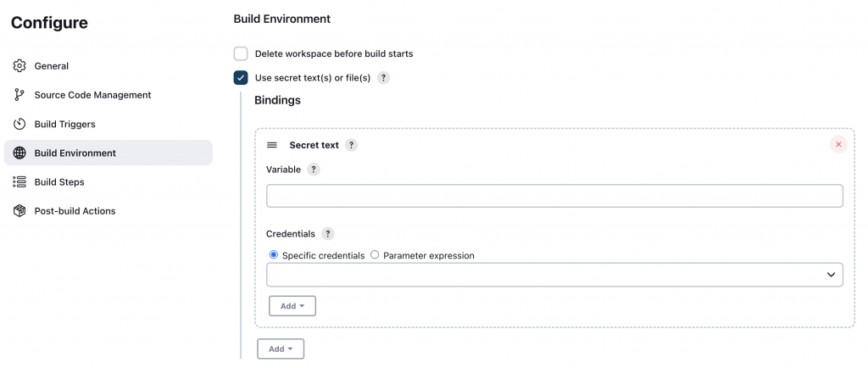Click the Source Code Management branch icon
The image size is (868, 368).
point(19,95)
